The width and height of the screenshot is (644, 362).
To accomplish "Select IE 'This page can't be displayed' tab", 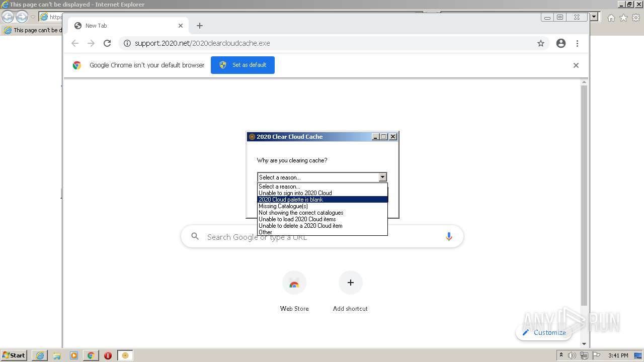I will (32, 30).
